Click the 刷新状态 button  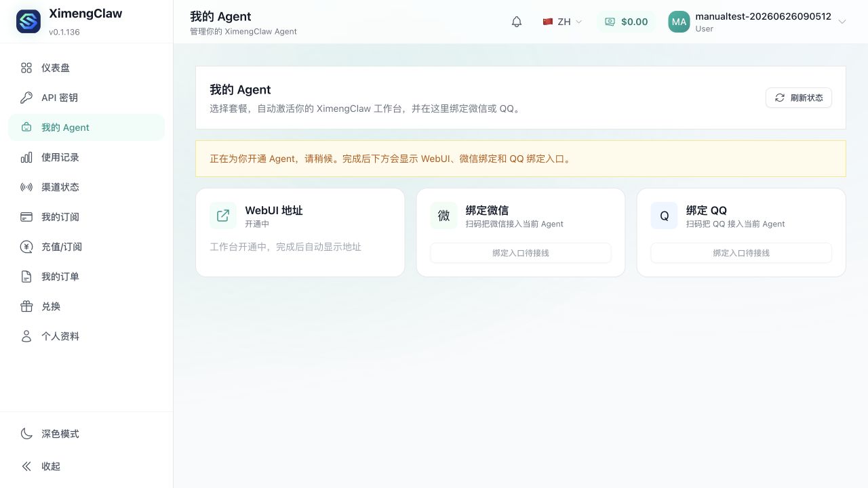(799, 98)
